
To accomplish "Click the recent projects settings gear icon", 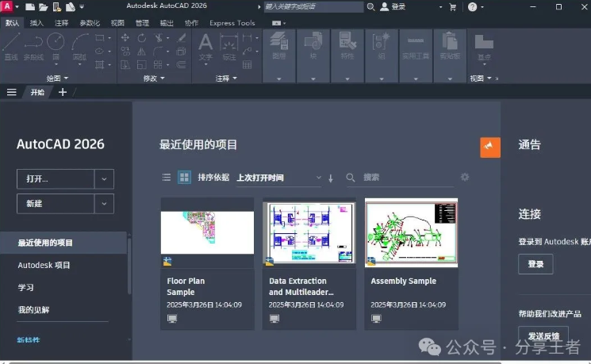I will pos(465,177).
